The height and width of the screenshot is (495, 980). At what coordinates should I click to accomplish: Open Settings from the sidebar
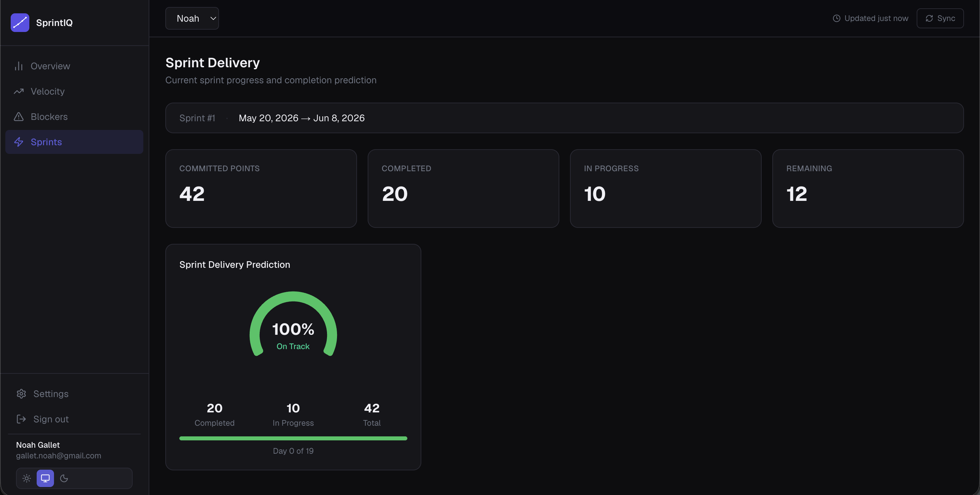[74, 394]
